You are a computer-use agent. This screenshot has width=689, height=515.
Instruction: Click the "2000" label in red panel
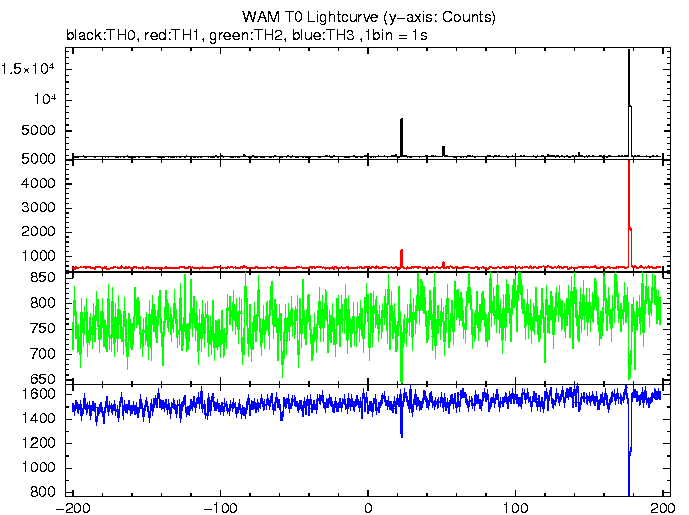[38, 232]
